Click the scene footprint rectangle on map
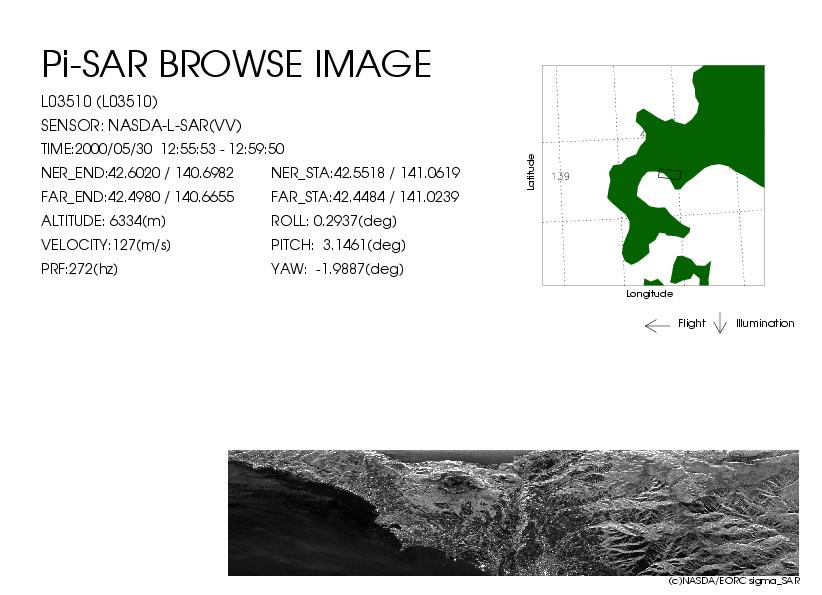 [669, 174]
